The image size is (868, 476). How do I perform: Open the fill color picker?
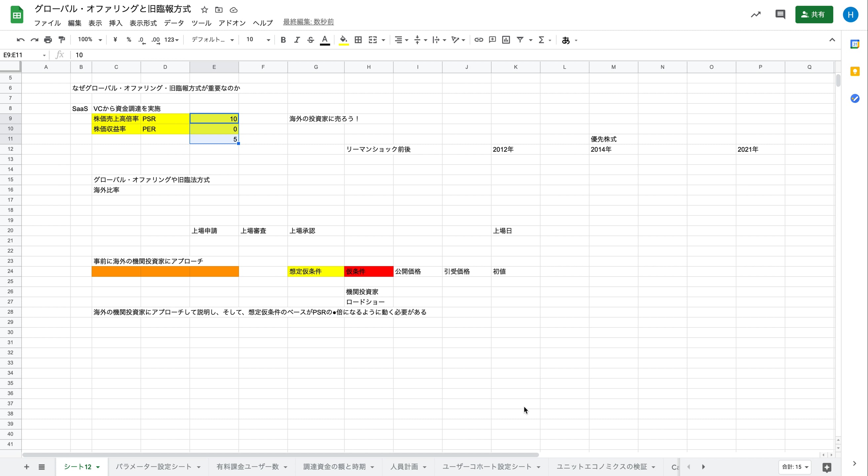coord(343,39)
